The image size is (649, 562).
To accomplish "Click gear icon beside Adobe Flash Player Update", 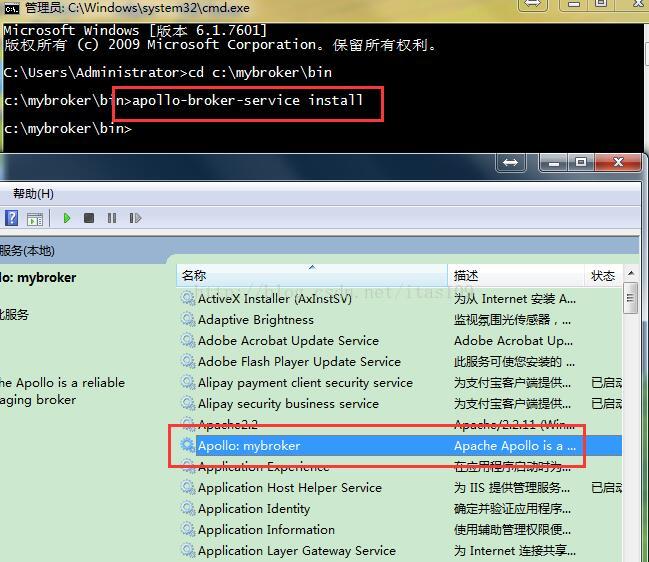I will tap(188, 362).
